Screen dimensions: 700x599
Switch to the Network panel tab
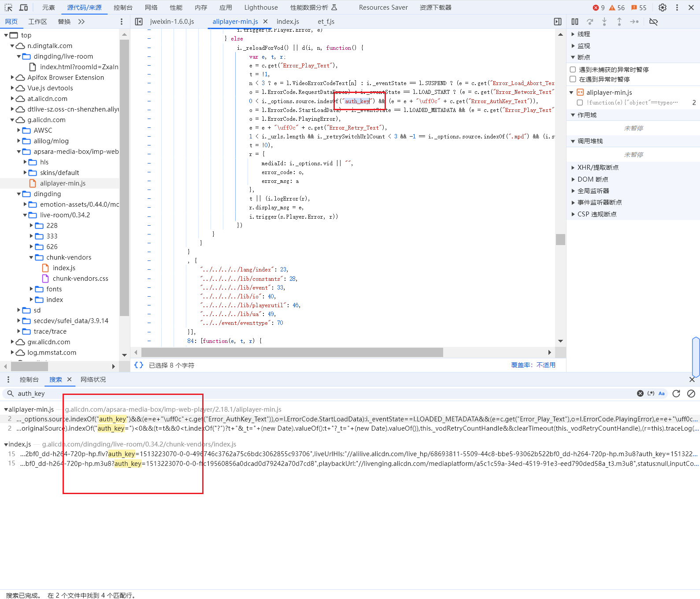[x=151, y=7]
